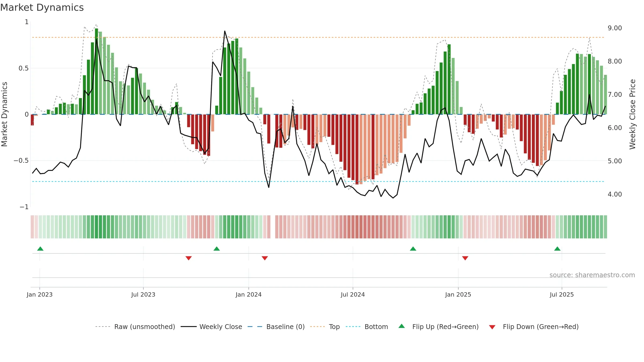Screen dimensions: 644x362
Task: Click the 7.00 price axis label
Action: point(615,95)
